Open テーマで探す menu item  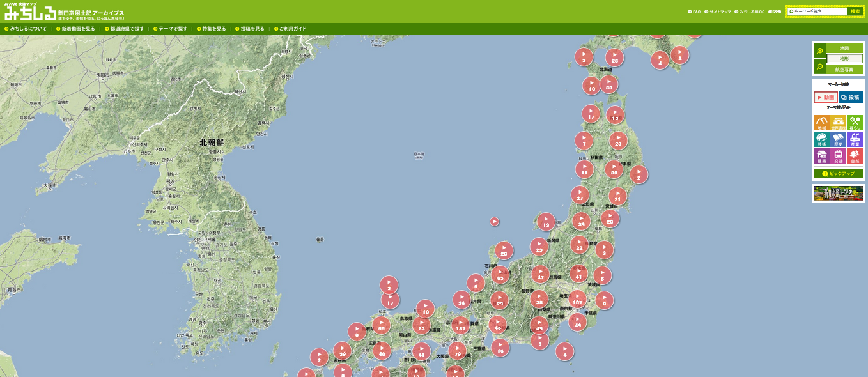pyautogui.click(x=169, y=29)
